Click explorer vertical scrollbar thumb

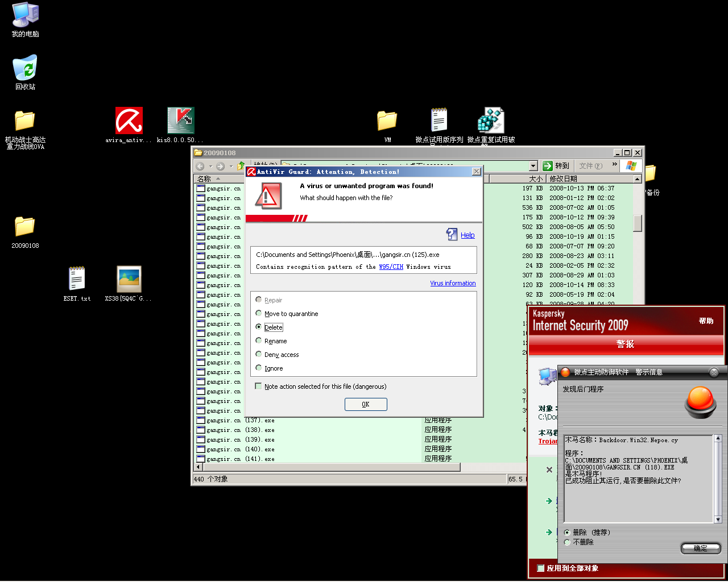pos(637,223)
